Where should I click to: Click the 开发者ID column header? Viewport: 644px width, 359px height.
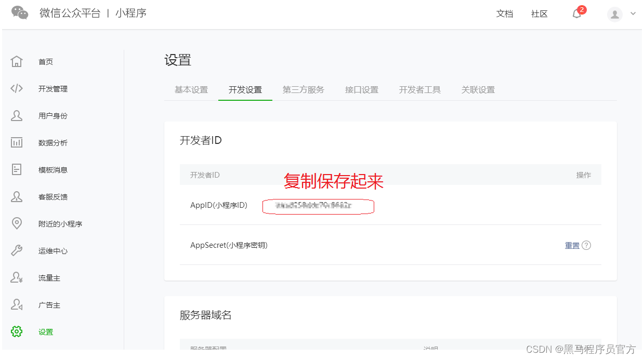pyautogui.click(x=205, y=175)
